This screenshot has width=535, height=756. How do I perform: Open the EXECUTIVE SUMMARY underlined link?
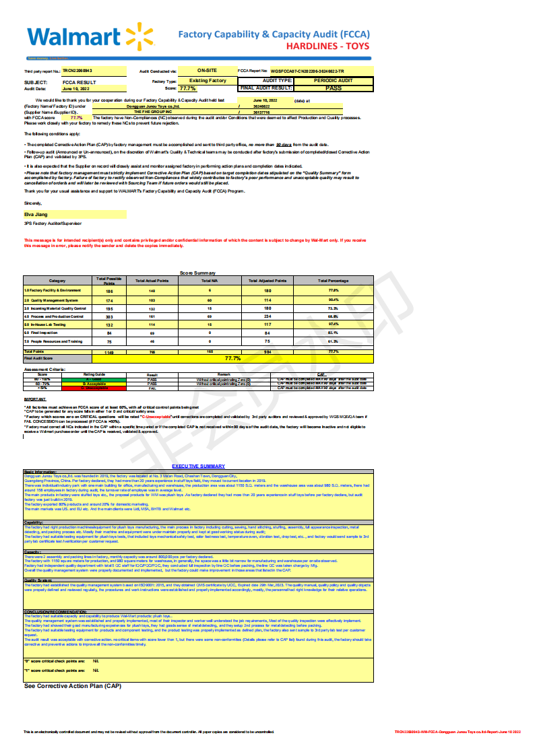[198, 467]
